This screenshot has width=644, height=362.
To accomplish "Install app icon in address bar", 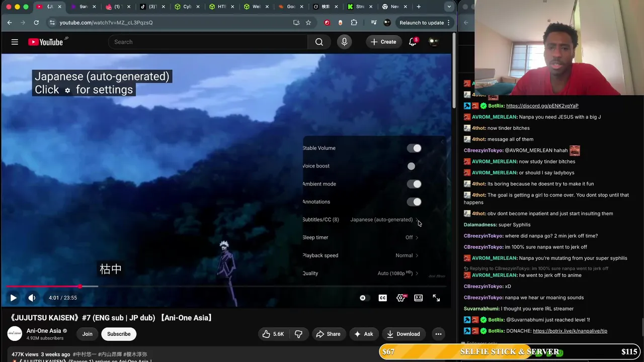I will tap(296, 23).
